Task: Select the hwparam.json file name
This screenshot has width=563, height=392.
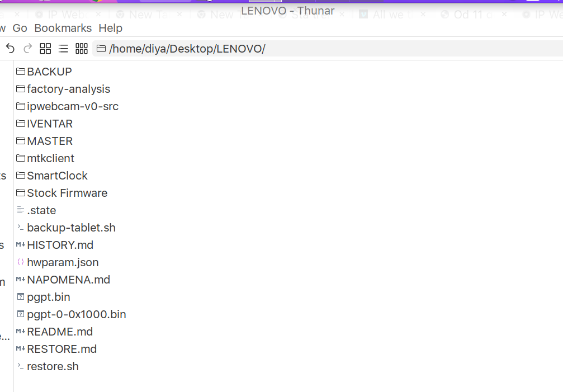Action: (x=63, y=262)
